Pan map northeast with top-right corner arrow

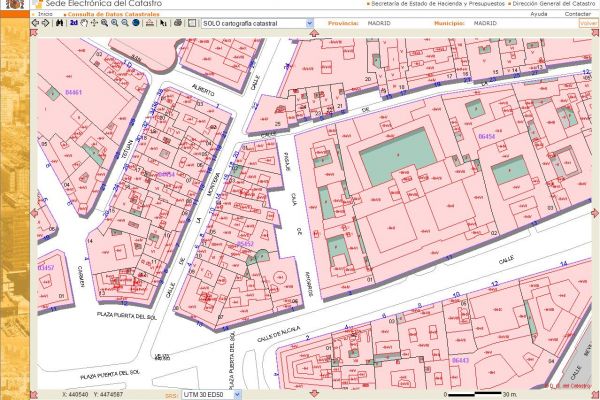coord(595,33)
